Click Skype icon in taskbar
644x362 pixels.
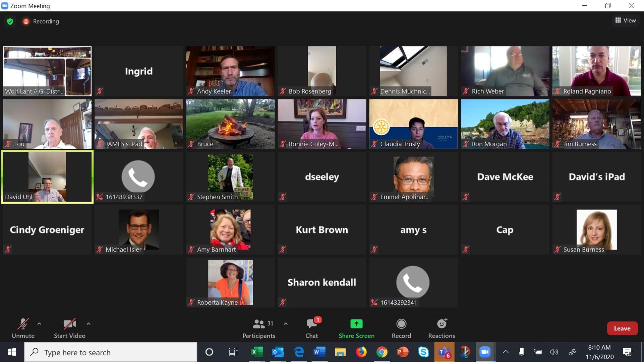pos(423,352)
